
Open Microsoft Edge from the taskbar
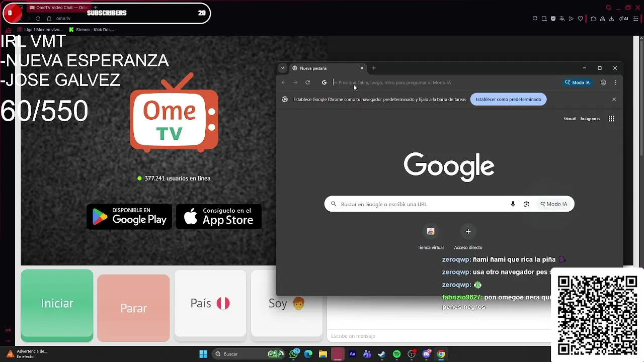[x=308, y=354]
